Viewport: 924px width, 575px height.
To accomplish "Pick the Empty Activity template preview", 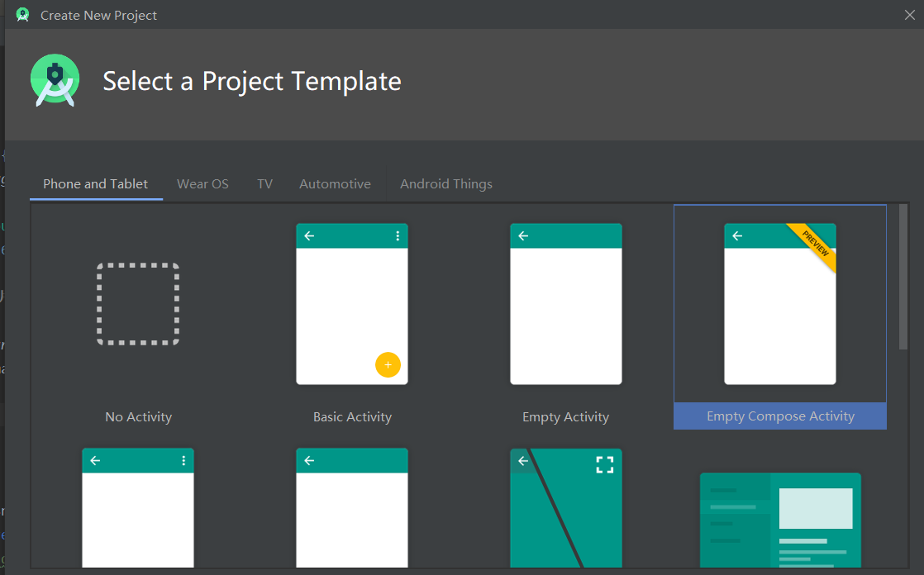I will (565, 304).
